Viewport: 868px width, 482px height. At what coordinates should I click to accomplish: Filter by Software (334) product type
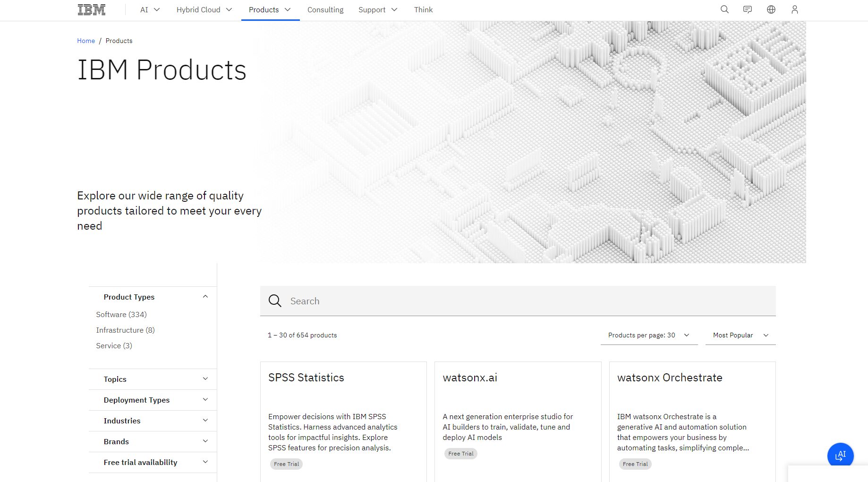[121, 314]
